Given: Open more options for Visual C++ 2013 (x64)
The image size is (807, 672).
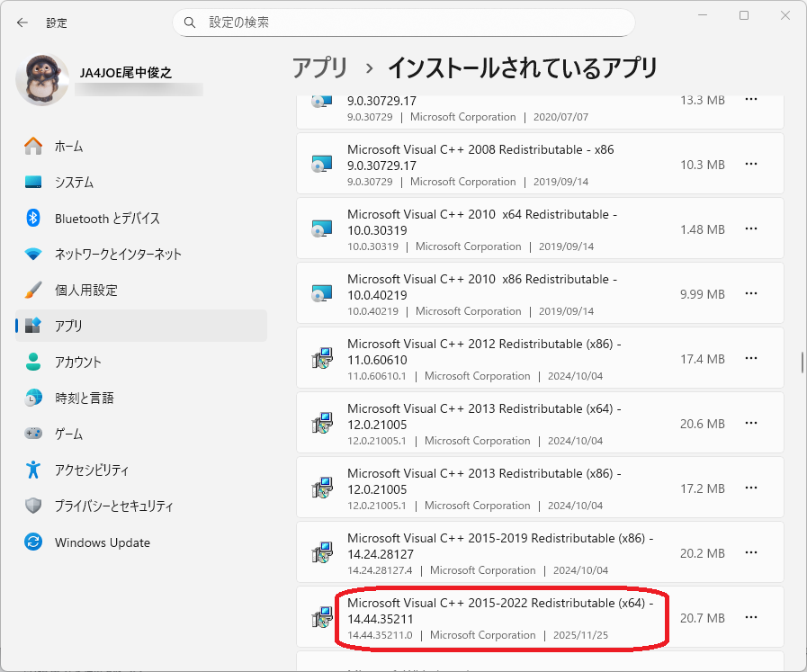Looking at the screenshot, I should pos(751,424).
